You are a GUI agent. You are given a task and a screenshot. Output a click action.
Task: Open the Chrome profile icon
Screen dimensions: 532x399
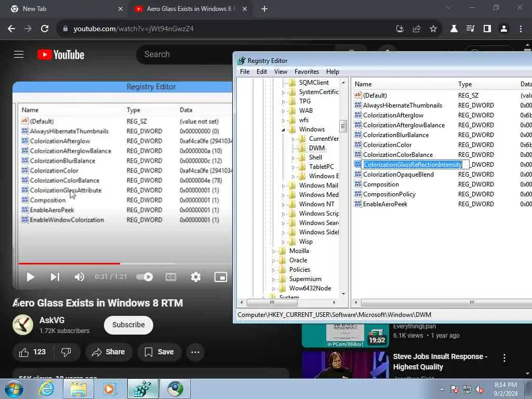504,29
